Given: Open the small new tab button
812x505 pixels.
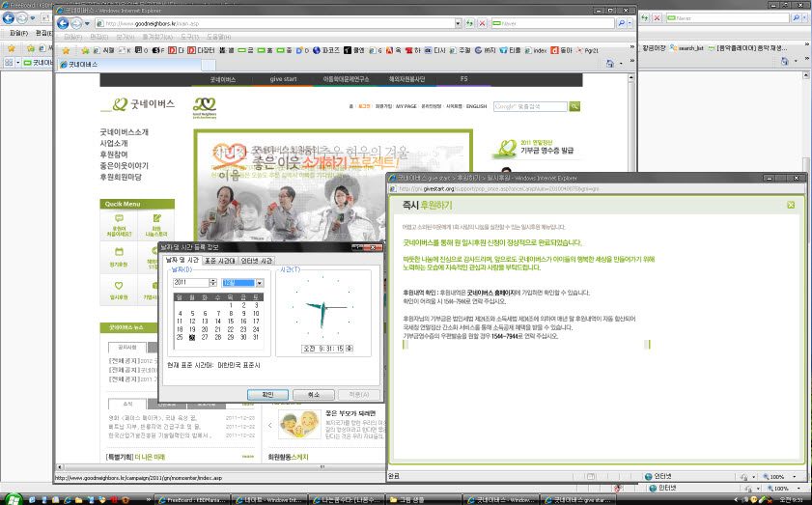Looking at the screenshot, I should pyautogui.click(x=209, y=65).
